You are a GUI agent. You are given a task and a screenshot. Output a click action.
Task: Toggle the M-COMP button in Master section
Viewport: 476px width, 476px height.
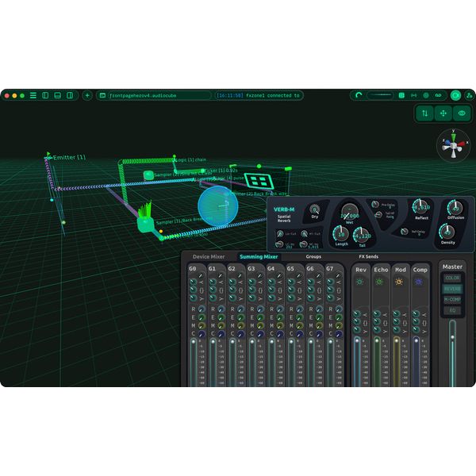(x=452, y=299)
